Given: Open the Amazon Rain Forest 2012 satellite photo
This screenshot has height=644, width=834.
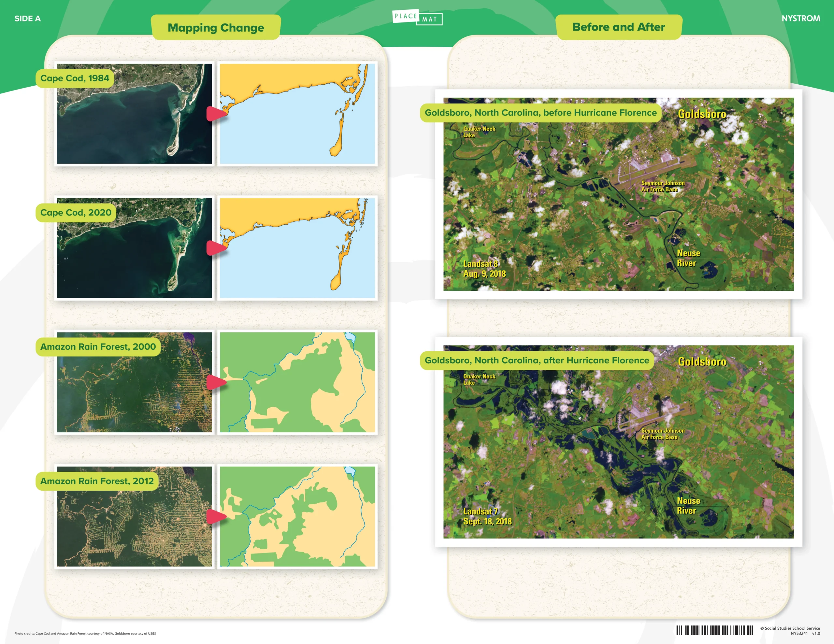Looking at the screenshot, I should tap(135, 516).
